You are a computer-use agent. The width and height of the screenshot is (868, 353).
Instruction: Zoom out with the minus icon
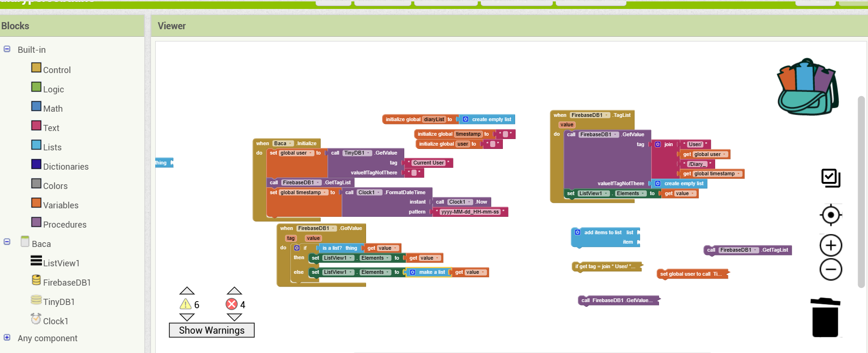(x=831, y=270)
